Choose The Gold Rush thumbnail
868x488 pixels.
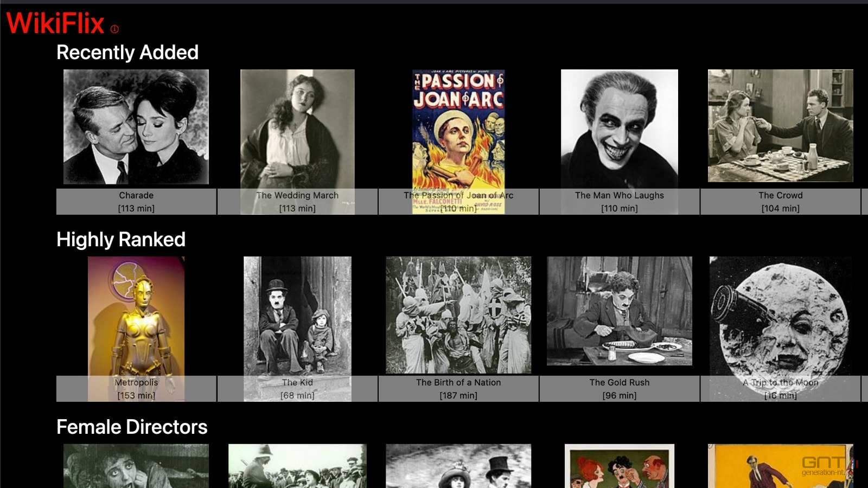[620, 312]
